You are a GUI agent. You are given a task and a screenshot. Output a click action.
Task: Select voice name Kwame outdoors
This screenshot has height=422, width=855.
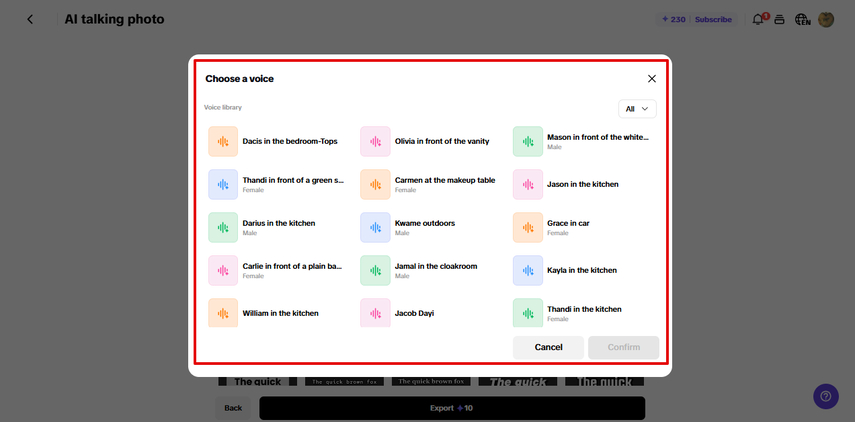click(425, 223)
